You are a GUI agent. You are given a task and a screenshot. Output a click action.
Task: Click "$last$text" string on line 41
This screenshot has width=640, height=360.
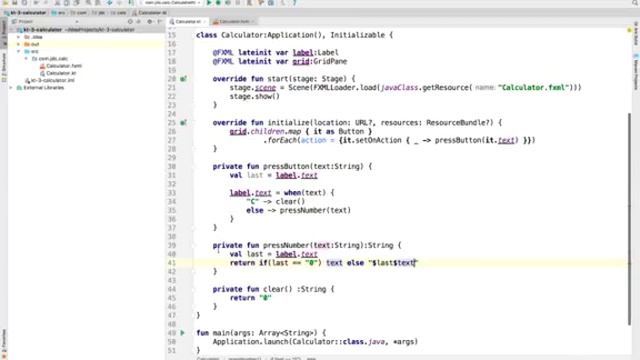[393, 263]
